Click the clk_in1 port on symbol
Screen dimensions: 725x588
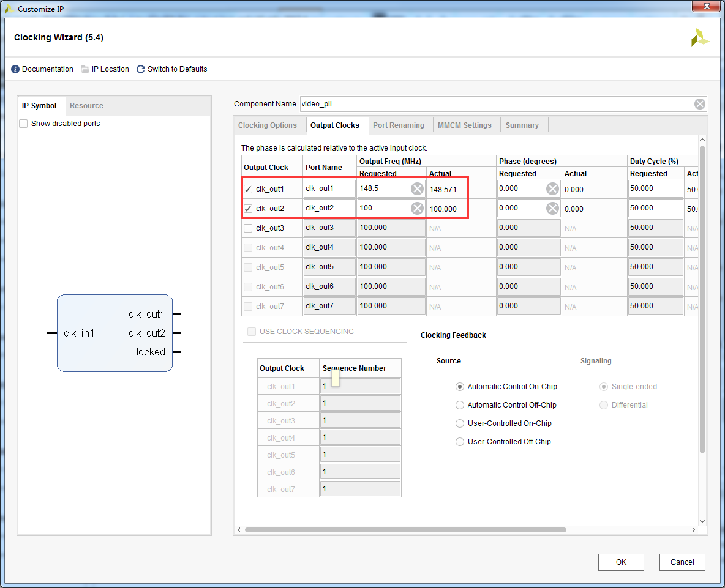tap(78, 333)
